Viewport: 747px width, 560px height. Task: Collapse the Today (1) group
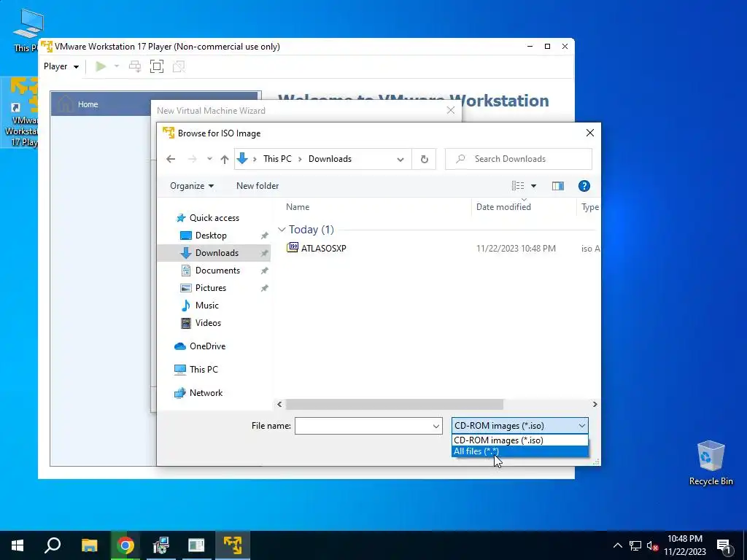coord(282,230)
